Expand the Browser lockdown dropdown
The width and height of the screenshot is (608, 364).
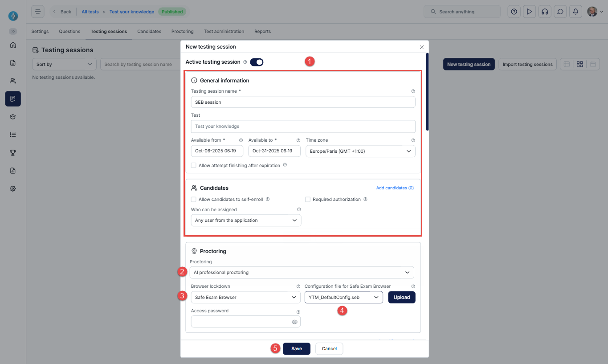click(246, 297)
